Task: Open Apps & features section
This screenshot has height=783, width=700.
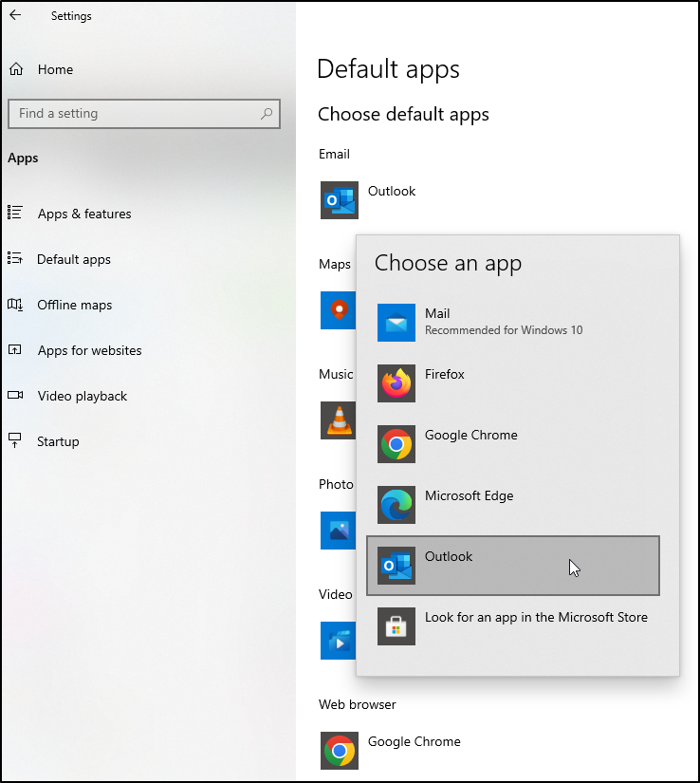Action: click(84, 214)
